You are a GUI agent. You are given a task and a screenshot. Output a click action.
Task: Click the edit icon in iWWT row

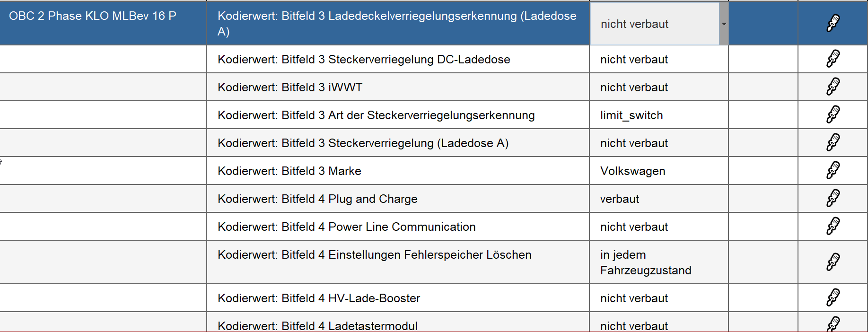pos(833,87)
